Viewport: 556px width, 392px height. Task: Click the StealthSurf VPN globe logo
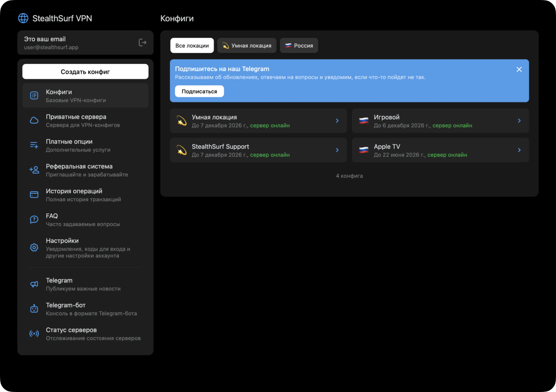pyautogui.click(x=23, y=18)
